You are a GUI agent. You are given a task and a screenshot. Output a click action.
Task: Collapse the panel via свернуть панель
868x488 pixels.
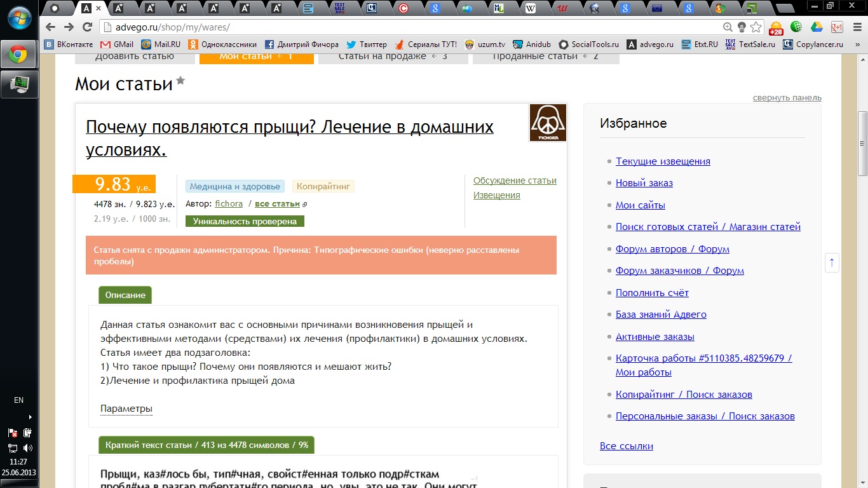point(787,97)
